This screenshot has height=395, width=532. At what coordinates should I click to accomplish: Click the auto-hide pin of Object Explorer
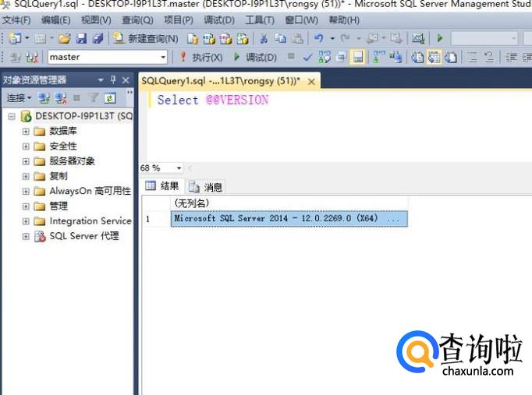[x=113, y=80]
